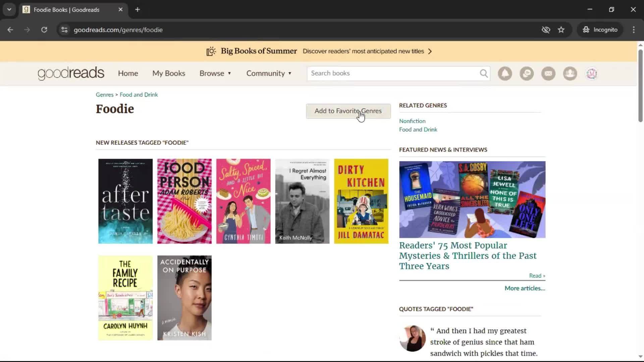Click Add to Favorite Genres button
The height and width of the screenshot is (362, 644).
[348, 111]
